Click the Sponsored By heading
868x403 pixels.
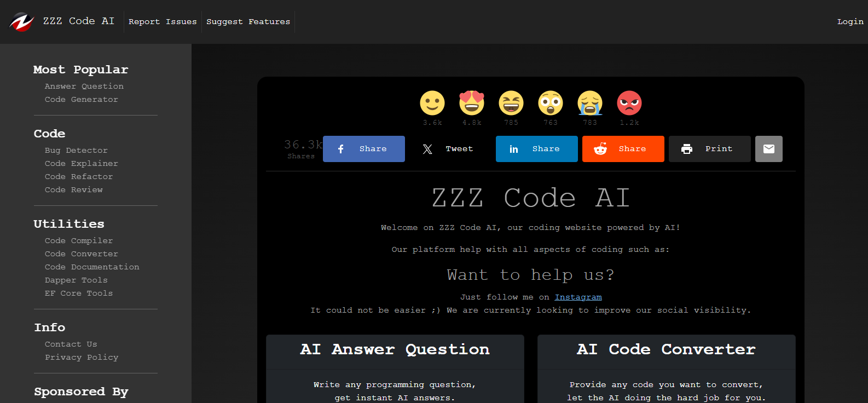coord(81,392)
